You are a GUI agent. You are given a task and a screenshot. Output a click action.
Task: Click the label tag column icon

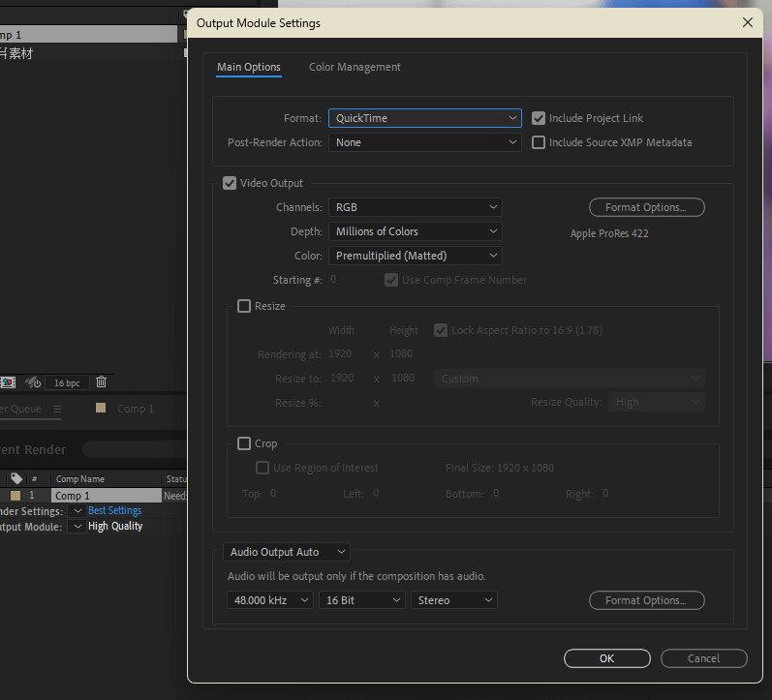16,478
